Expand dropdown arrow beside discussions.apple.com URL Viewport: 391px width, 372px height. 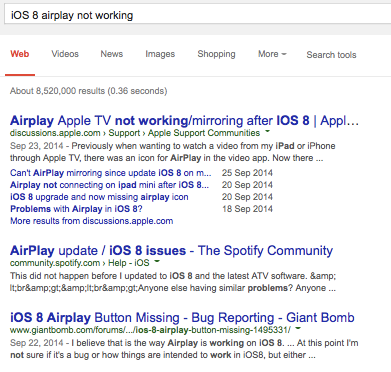(x=267, y=132)
